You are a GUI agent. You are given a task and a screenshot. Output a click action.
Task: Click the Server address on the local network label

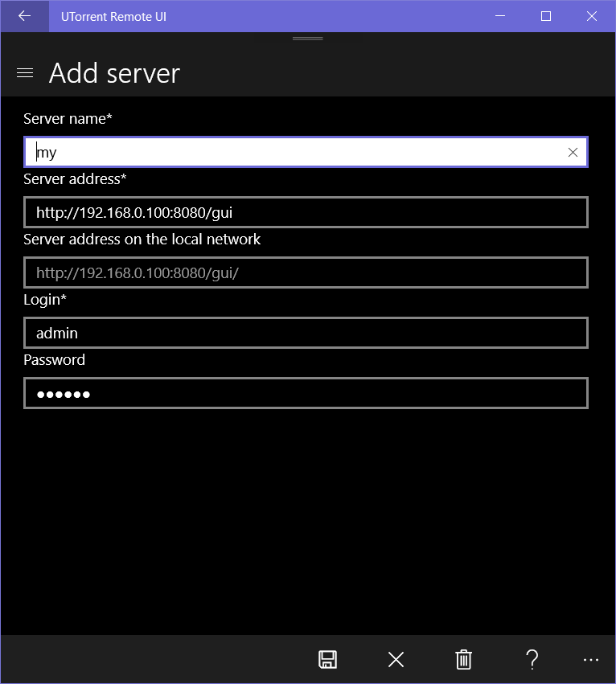coord(142,239)
